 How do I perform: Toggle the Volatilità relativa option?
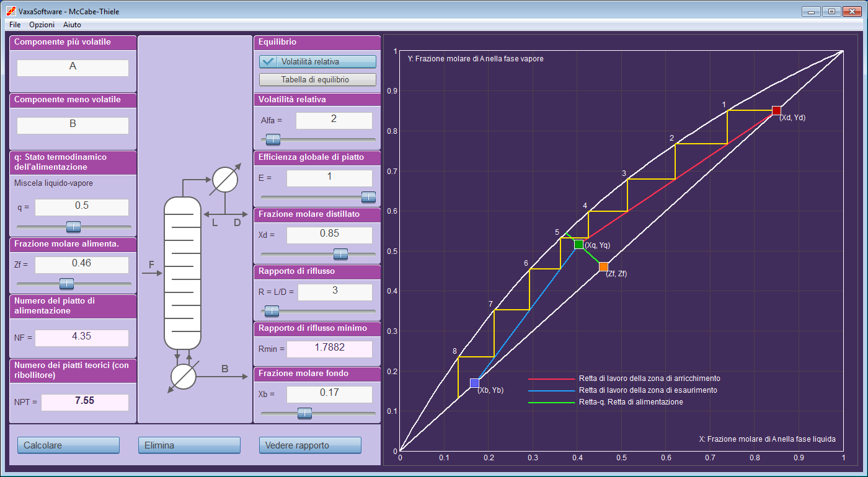317,62
